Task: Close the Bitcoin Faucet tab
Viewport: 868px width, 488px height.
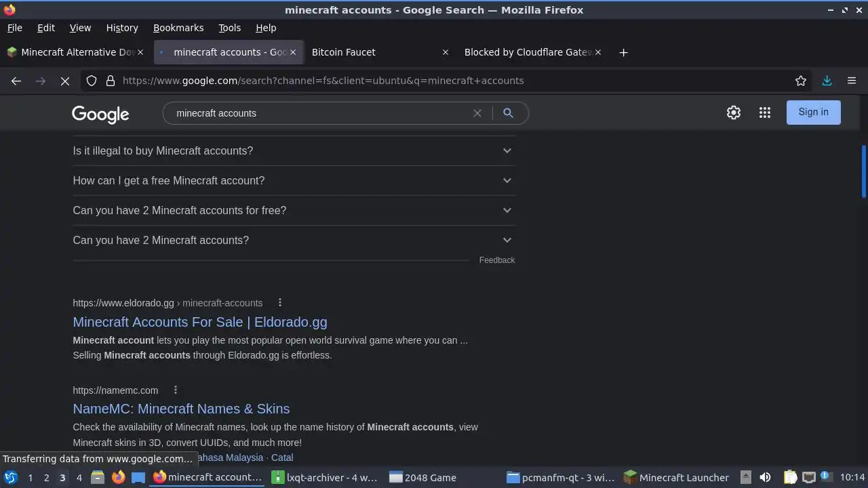Action: click(x=445, y=52)
